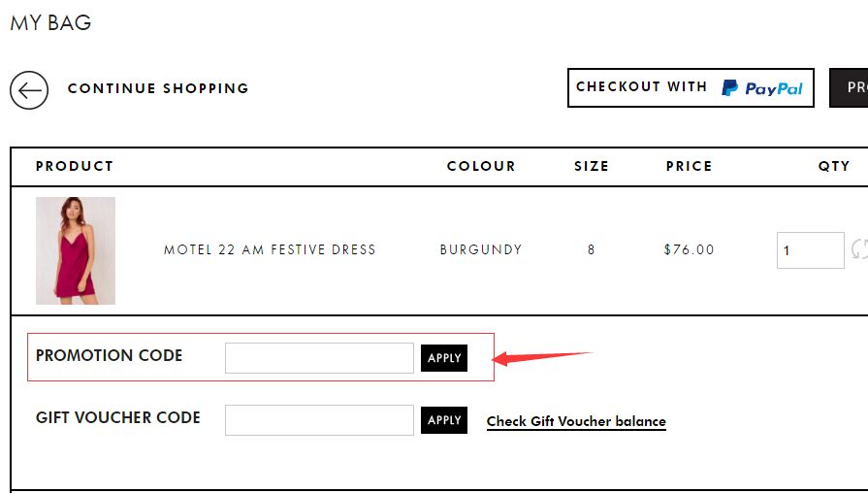868x493 pixels.
Task: Click the Colour column header
Action: [x=481, y=166]
